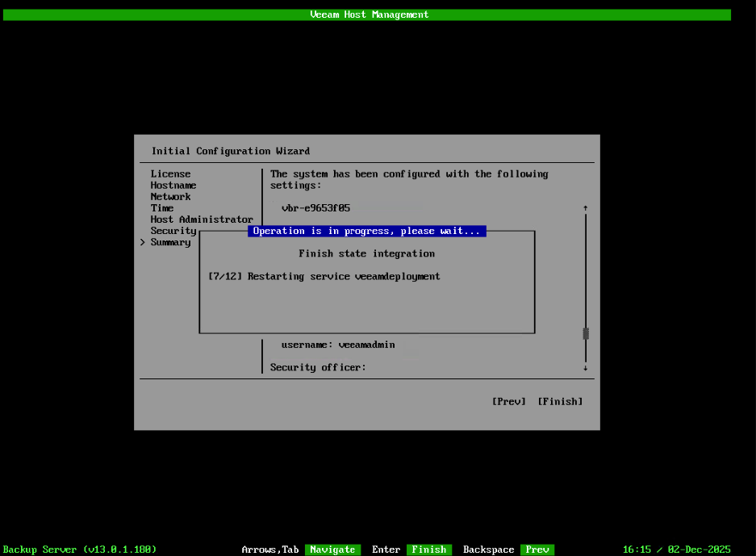Click the scrollbar down arrow
756x556 pixels.
[585, 367]
